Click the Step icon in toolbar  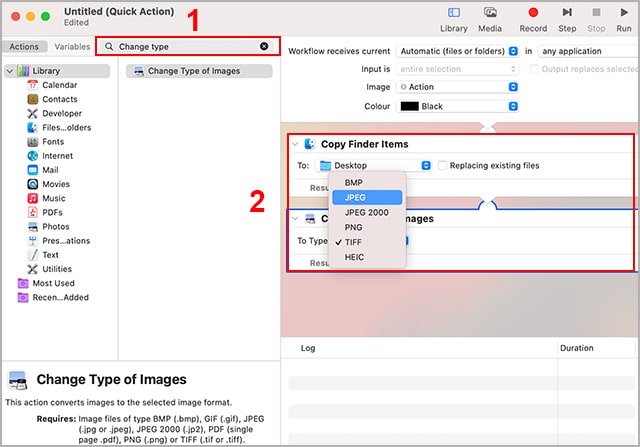[x=567, y=13]
